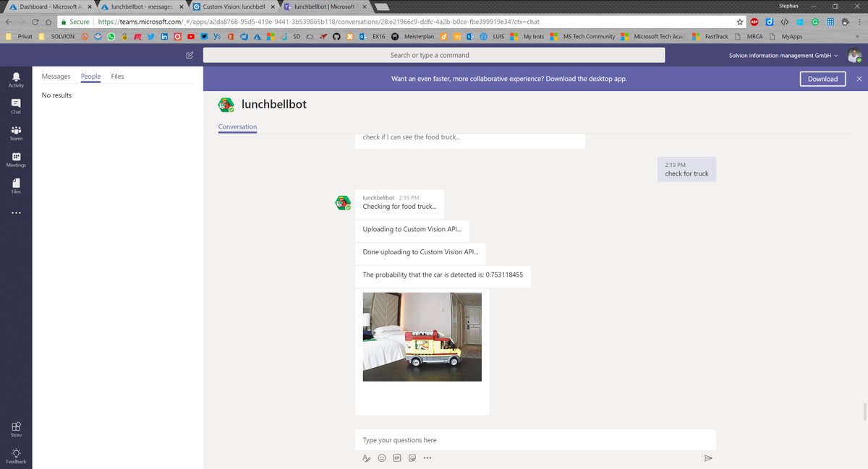Open the SOLVION bookmarks folder

click(56, 36)
